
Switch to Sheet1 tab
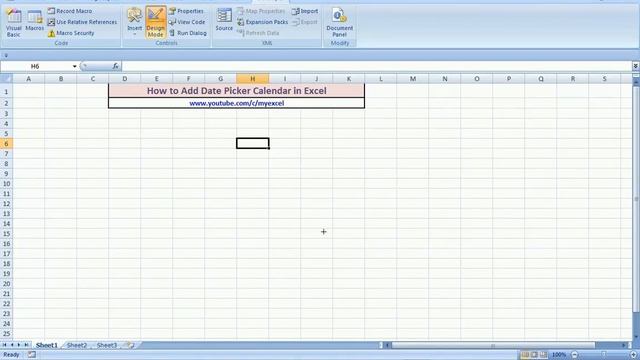(47, 345)
